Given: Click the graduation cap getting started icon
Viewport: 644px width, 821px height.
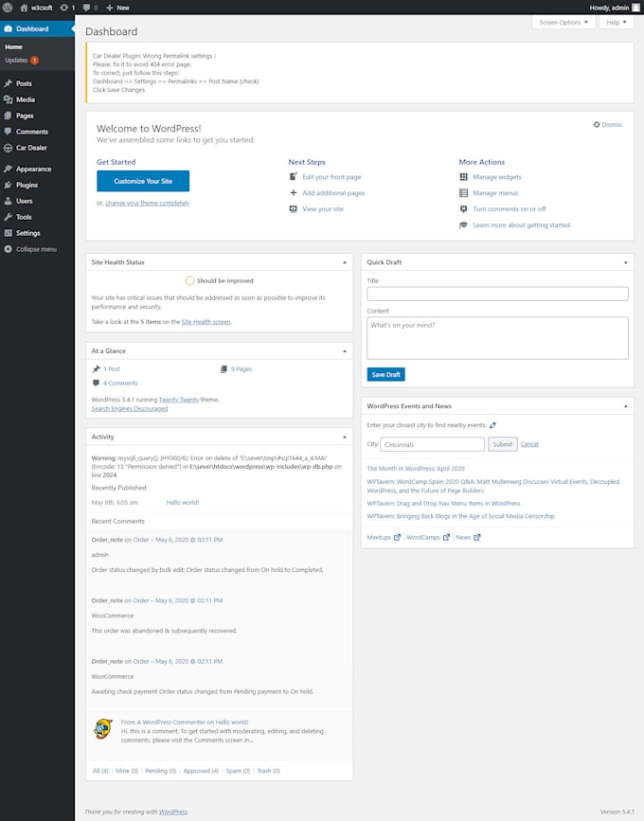Looking at the screenshot, I should pyautogui.click(x=463, y=225).
